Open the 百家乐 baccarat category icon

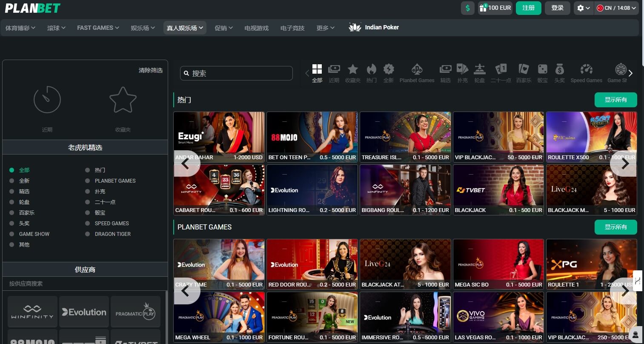pos(524,69)
